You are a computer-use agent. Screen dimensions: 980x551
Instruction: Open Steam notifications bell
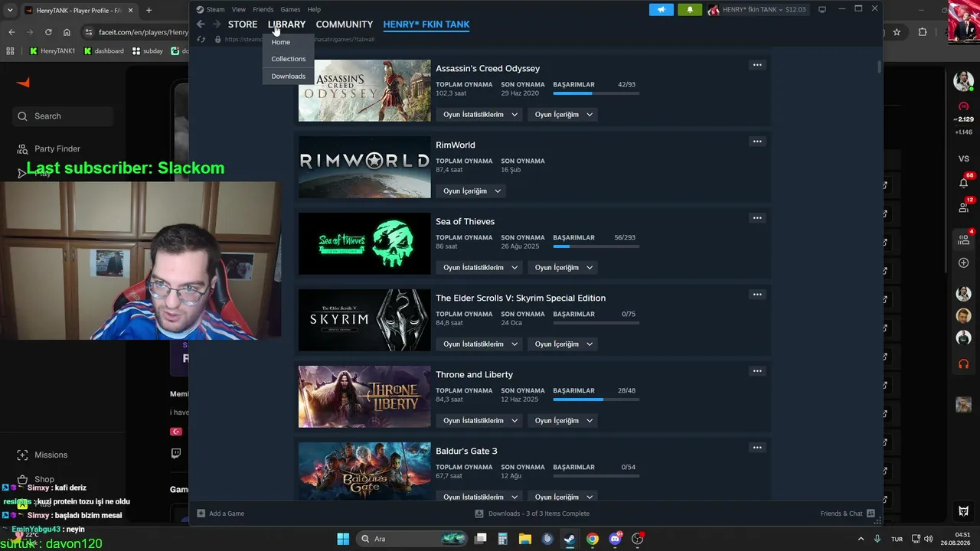coord(690,9)
